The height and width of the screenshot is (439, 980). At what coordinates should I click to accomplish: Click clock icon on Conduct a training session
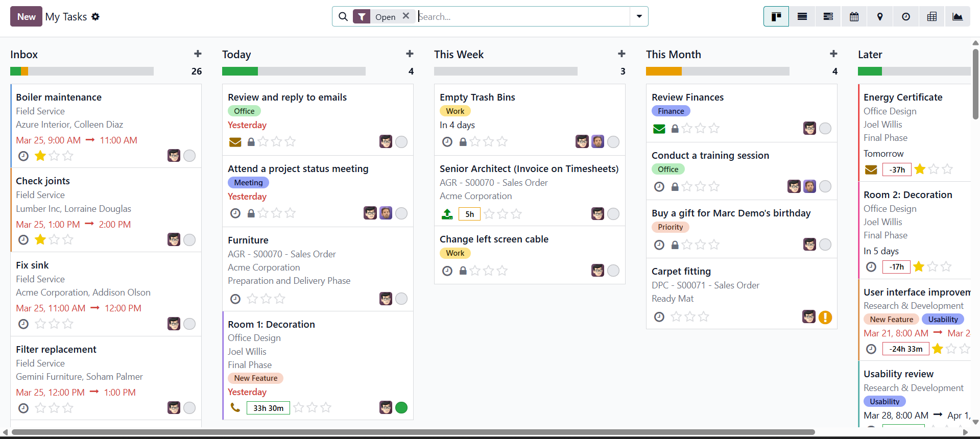point(659,187)
